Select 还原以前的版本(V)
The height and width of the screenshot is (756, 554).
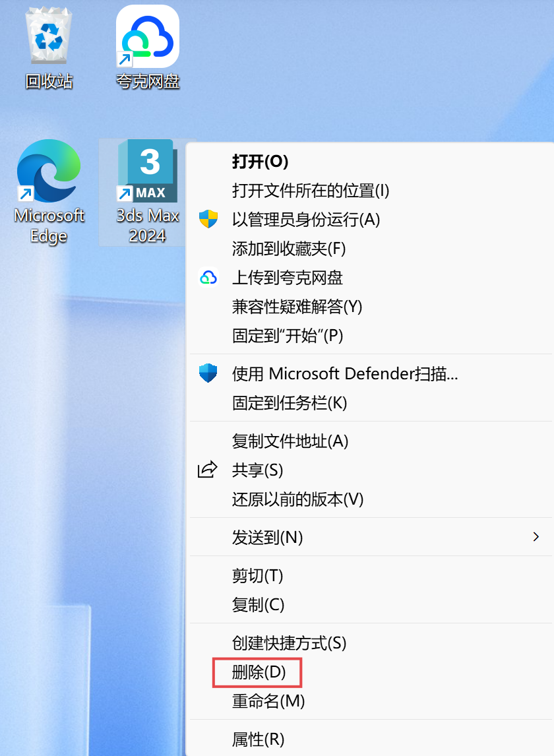coord(297,499)
